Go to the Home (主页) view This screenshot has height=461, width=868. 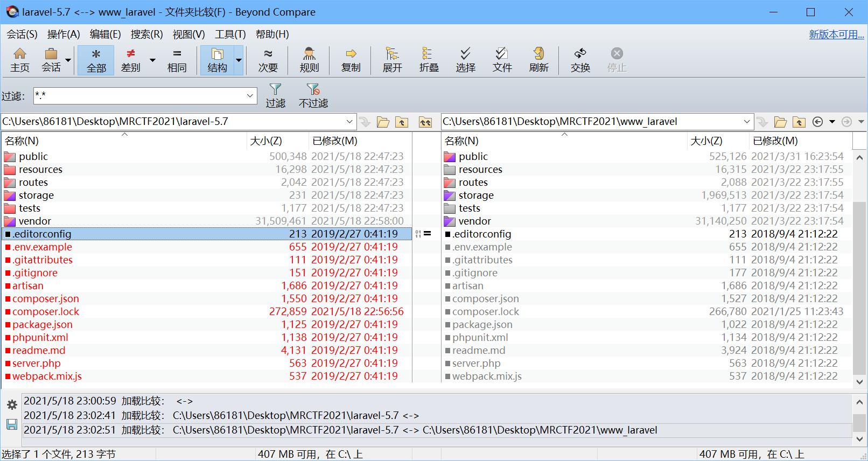pos(20,60)
